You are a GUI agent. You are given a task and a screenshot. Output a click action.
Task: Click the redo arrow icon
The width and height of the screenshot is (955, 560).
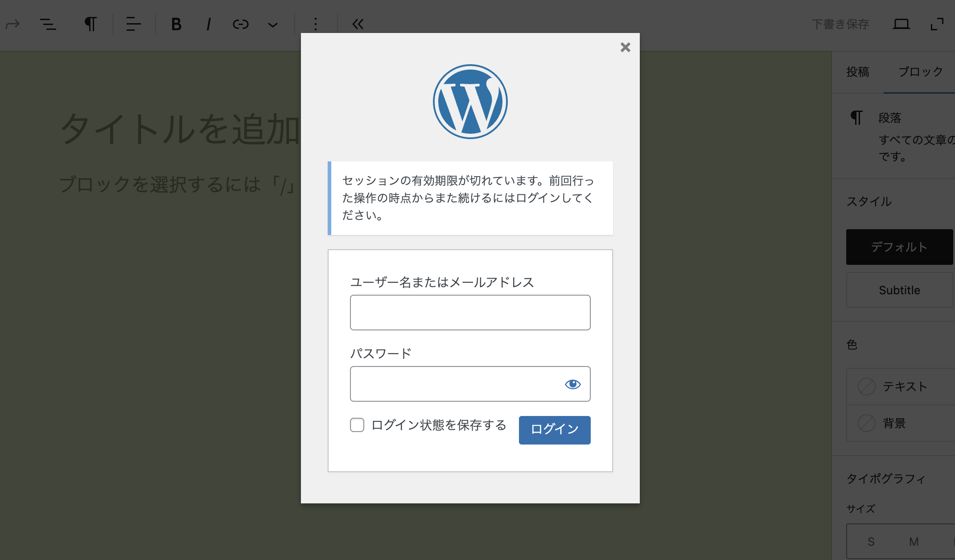[x=12, y=24]
